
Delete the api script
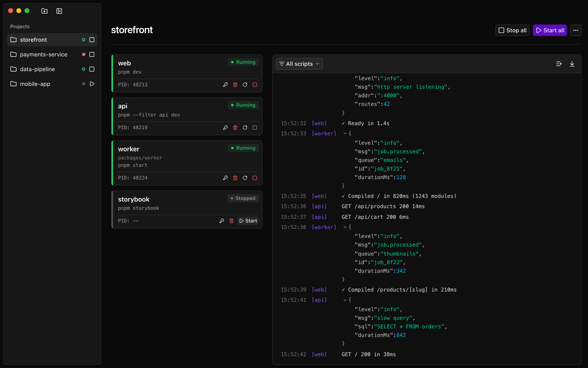click(x=235, y=128)
